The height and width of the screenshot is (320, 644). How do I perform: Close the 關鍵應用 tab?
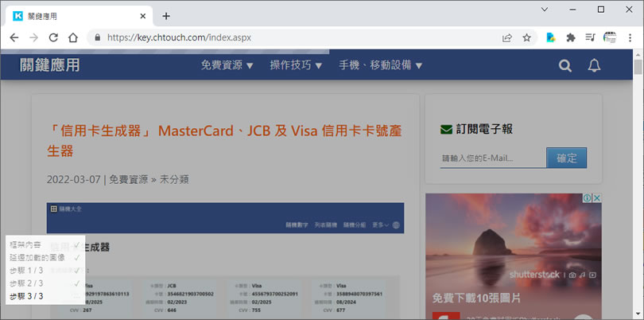(143, 16)
